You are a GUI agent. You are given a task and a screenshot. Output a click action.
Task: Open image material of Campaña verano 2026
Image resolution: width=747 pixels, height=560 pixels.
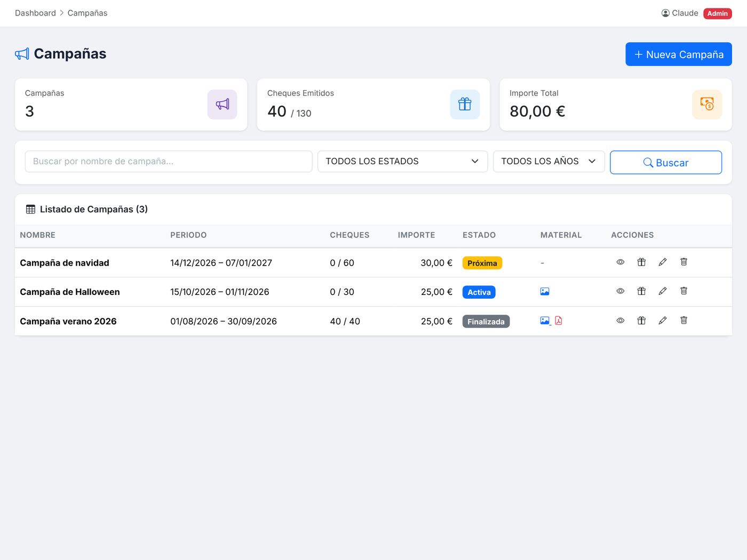545,321
